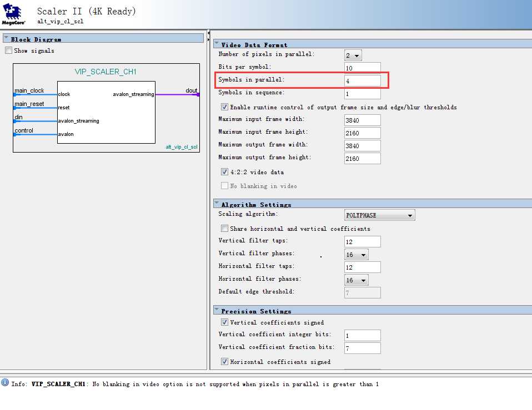This screenshot has width=532, height=410.
Task: Click Maximum output frame width field
Action: (x=363, y=146)
